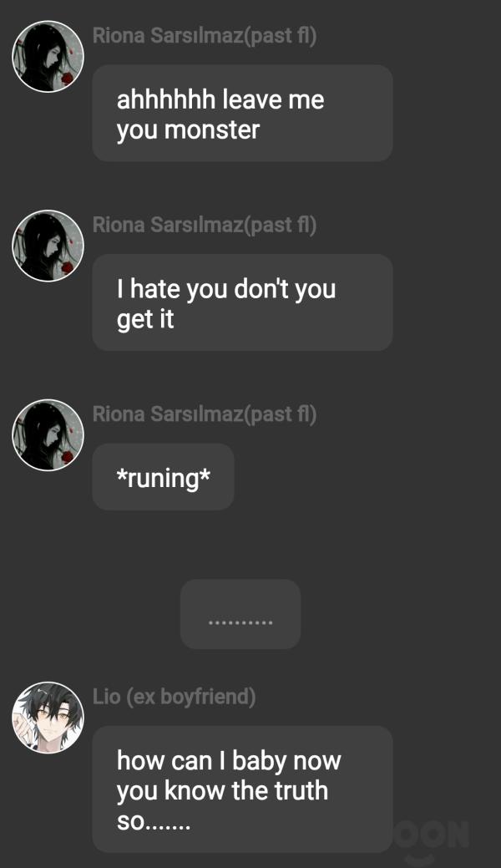This screenshot has height=868, width=501.
Task: Click Riona Sarsılmaz name above the '*runing*' message
Action: click(x=205, y=414)
